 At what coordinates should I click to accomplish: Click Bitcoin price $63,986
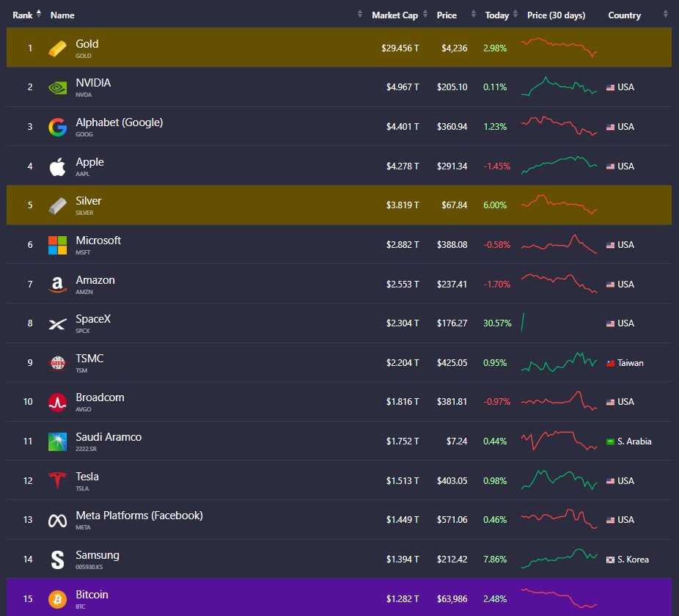pyautogui.click(x=452, y=598)
